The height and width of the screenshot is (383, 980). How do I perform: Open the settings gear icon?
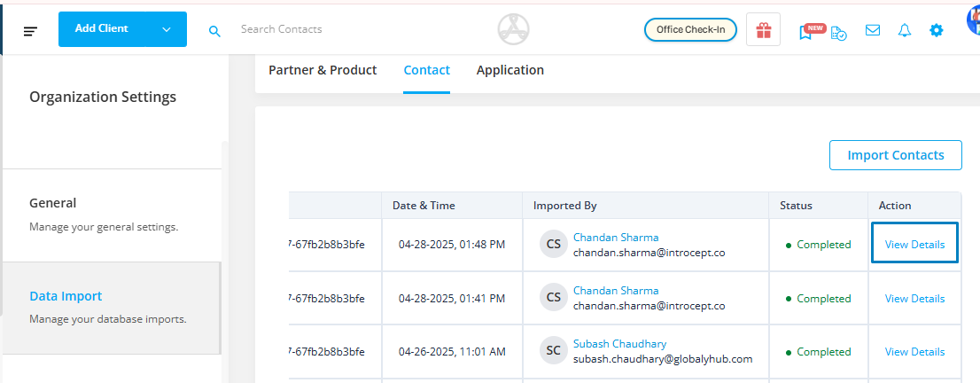pos(936,30)
